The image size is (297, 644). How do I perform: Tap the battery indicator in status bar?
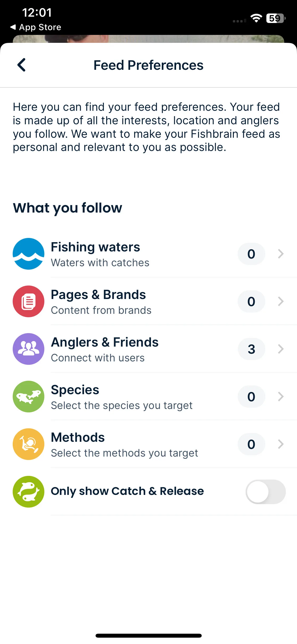click(276, 18)
